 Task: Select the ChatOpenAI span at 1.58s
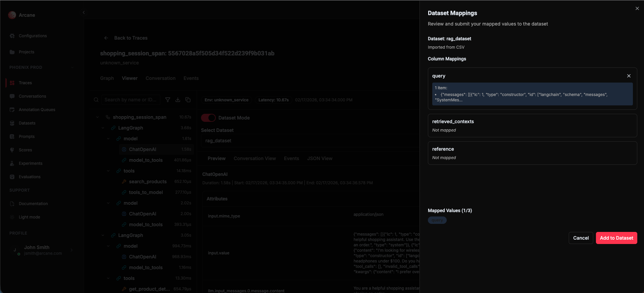(x=156, y=149)
